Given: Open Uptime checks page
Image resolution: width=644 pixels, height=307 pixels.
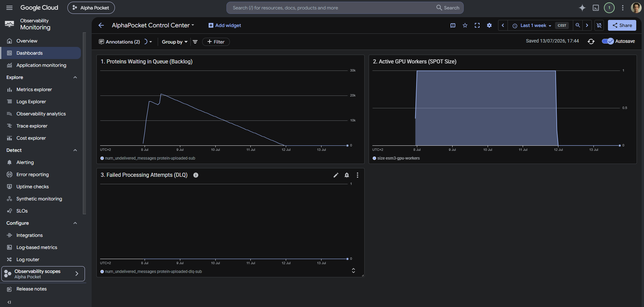Looking at the screenshot, I should [40, 187].
